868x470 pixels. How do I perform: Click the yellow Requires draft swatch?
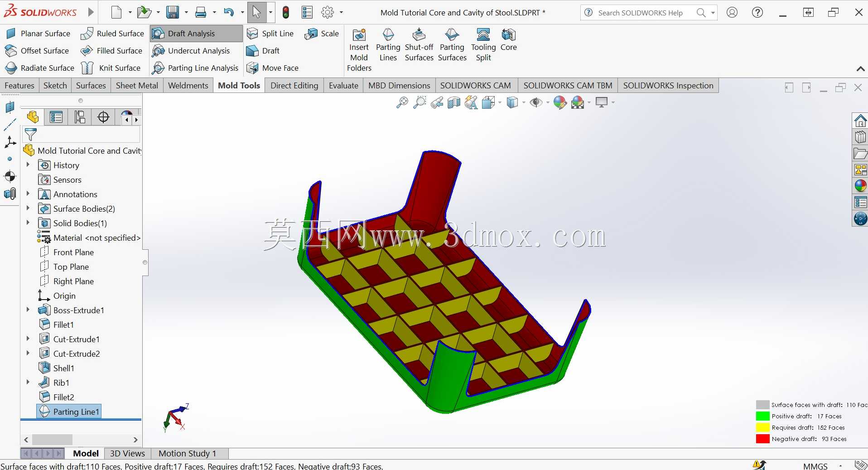pyautogui.click(x=762, y=427)
